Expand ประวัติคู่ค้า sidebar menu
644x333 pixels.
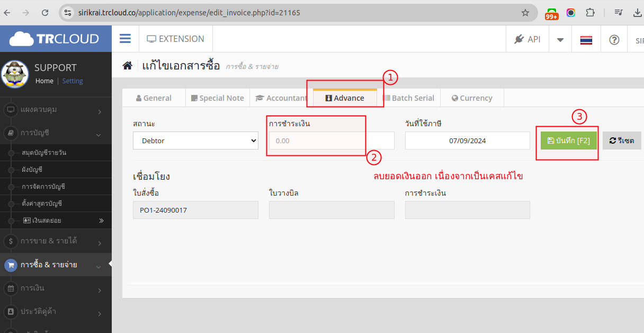pos(56,312)
